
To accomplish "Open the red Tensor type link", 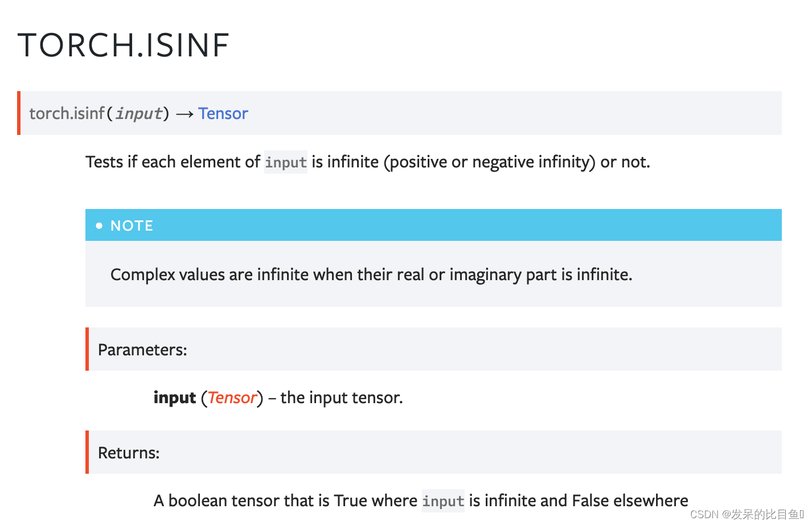I will point(232,397).
